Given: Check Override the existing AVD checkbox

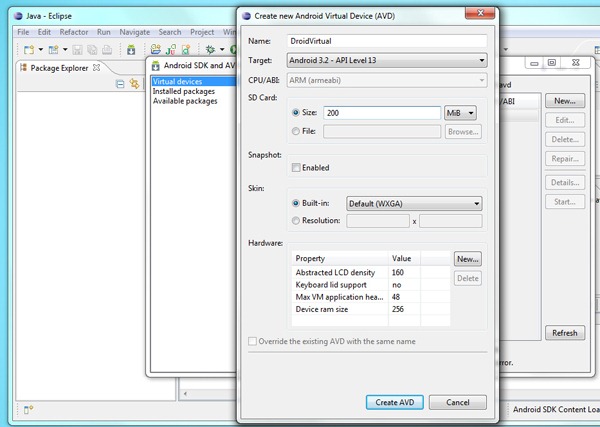Looking at the screenshot, I should [252, 341].
